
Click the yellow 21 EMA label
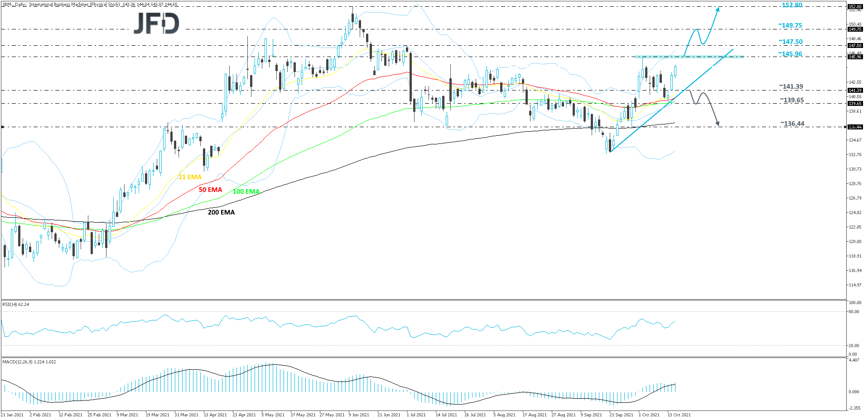[x=190, y=177]
